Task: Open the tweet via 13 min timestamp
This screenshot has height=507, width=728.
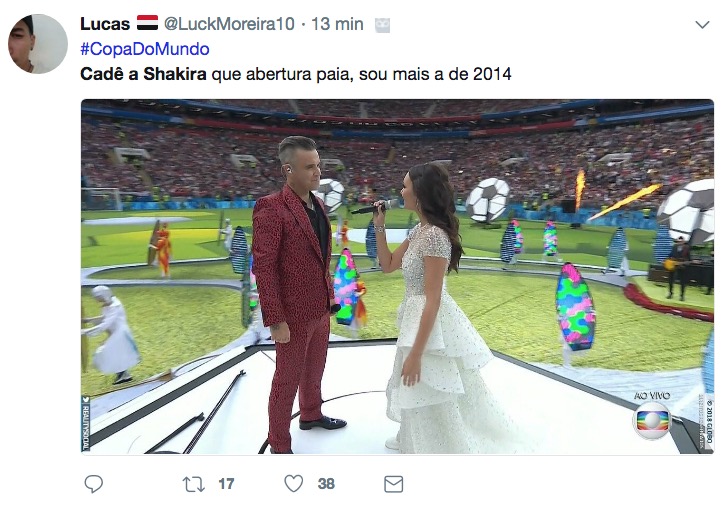Action: pyautogui.click(x=338, y=24)
